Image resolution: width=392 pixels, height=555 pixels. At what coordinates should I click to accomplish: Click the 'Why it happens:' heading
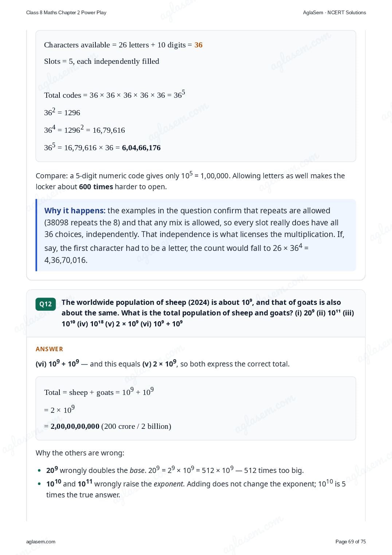coord(75,211)
